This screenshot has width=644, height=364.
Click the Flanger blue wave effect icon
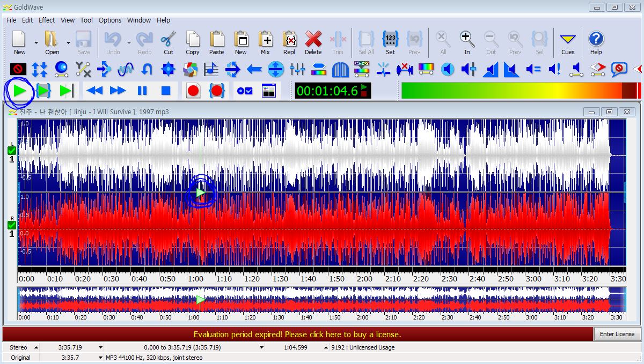(126, 69)
